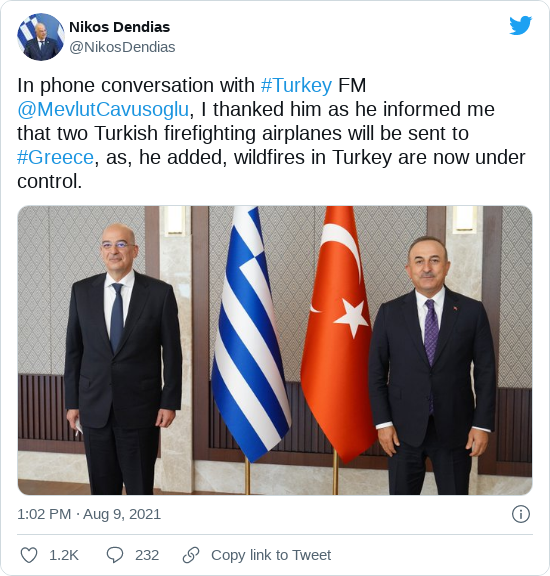
Task: Click the Twitter bird logo
Action: 521,25
